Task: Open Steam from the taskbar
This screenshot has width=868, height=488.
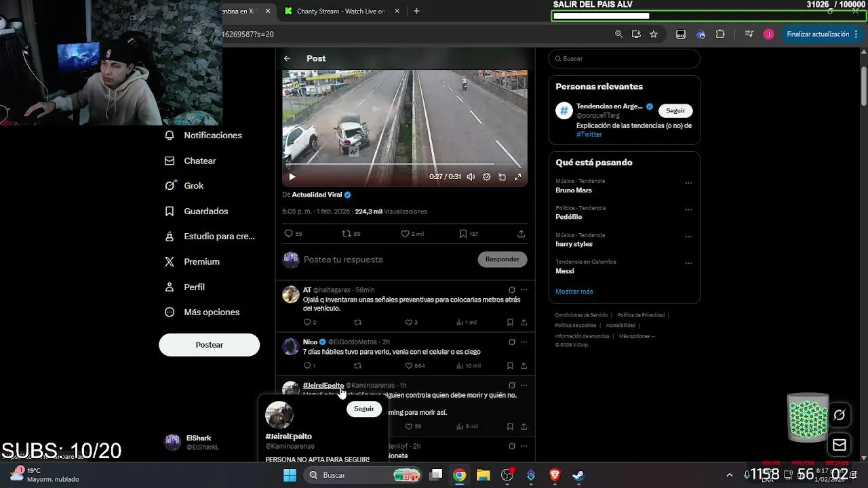Action: click(578, 475)
